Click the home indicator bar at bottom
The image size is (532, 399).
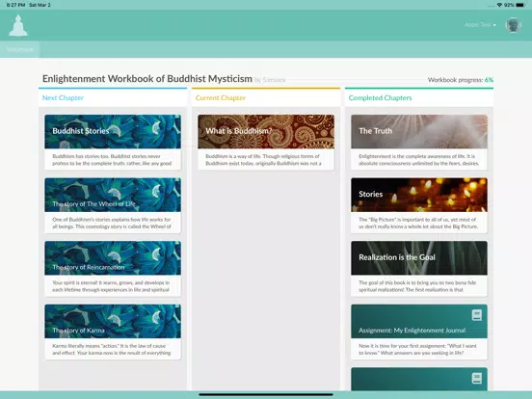(266, 394)
